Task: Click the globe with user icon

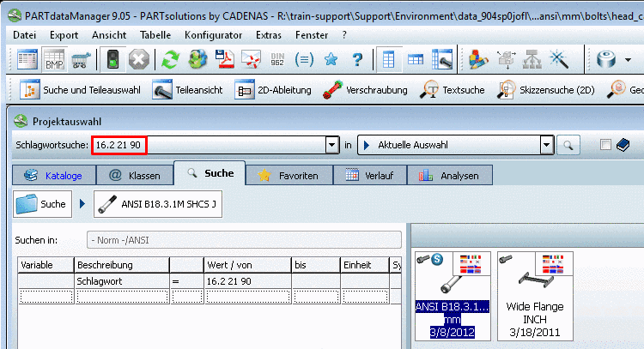Action: 197,60
